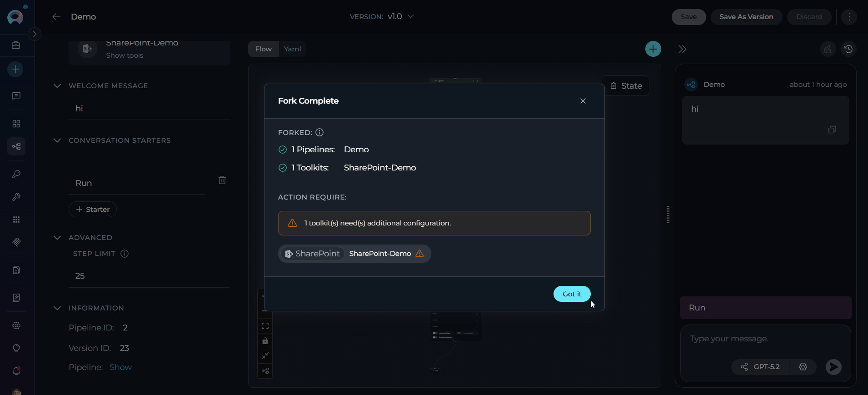The height and width of the screenshot is (395, 868).
Task: Open the sidebar icon below the documents icon
Action: coord(16,298)
